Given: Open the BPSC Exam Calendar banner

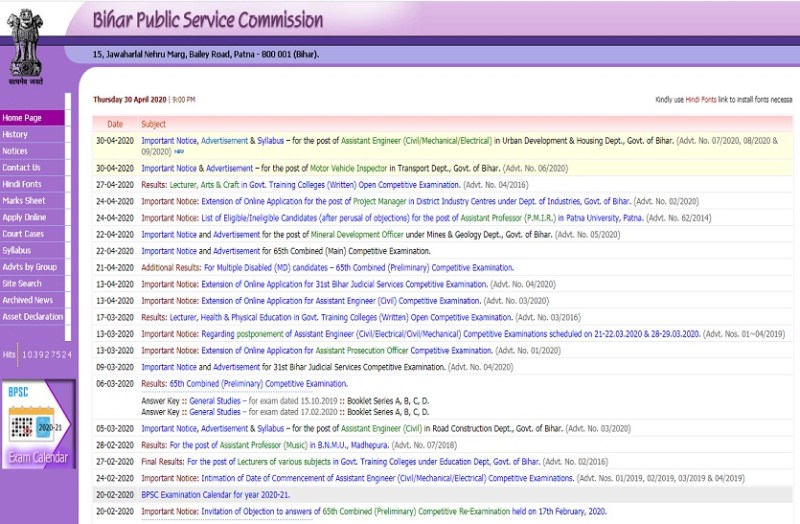Looking at the screenshot, I should click(36, 425).
